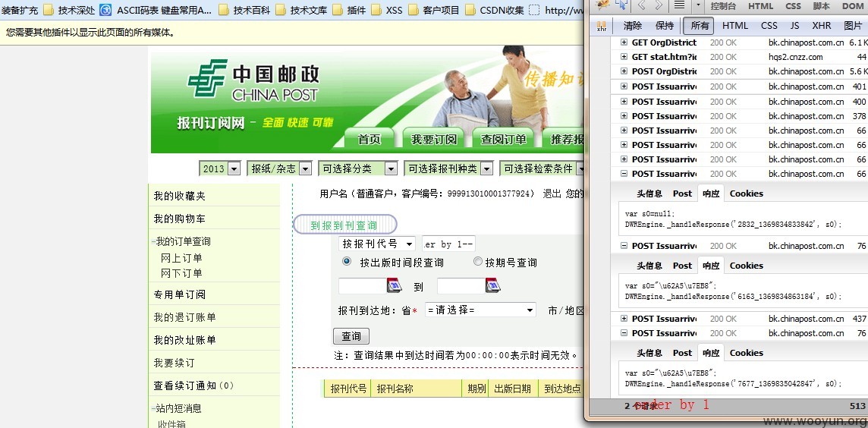The image size is (868, 428).
Task: Select 按出版时间段查询 radio option
Action: 347,261
